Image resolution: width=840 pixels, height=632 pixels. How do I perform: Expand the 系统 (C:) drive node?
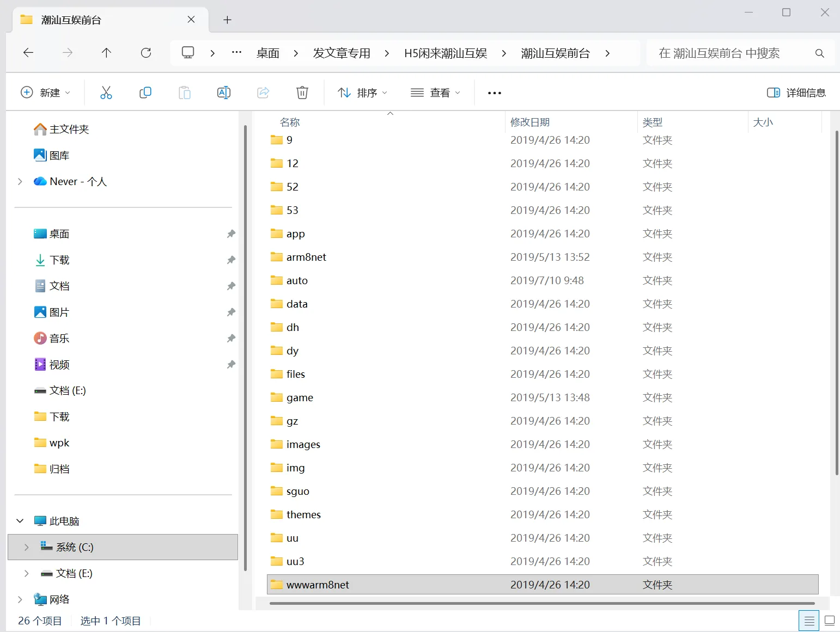[x=27, y=547]
